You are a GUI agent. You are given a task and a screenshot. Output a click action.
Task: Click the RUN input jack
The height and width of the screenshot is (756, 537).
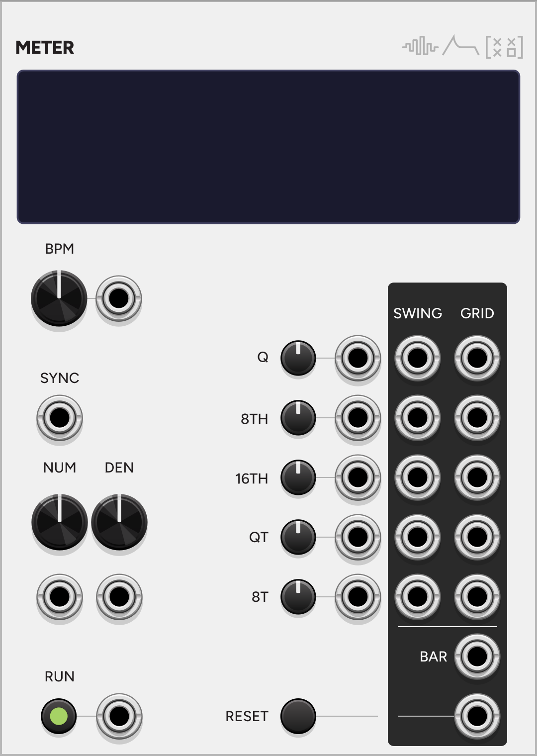pyautogui.click(x=119, y=716)
